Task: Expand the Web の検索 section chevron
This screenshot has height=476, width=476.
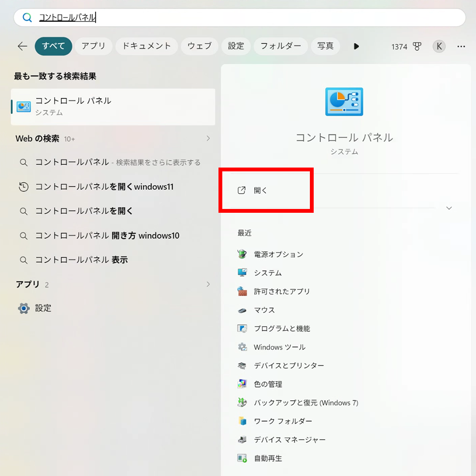Action: [x=208, y=139]
